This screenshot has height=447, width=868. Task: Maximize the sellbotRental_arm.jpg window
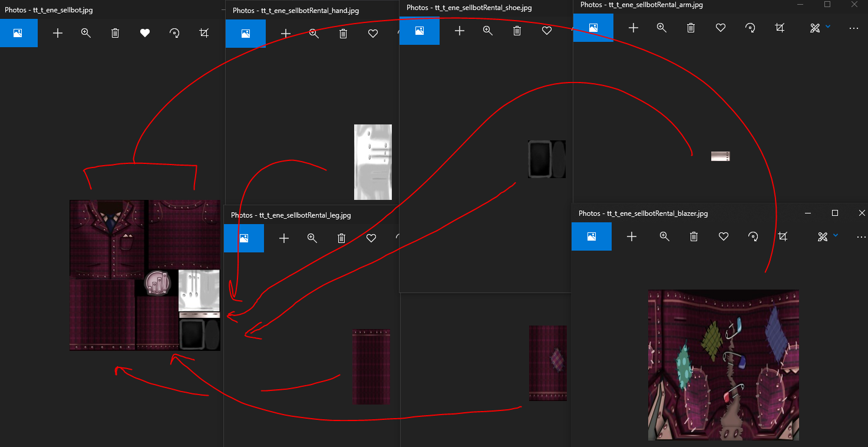pos(827,5)
